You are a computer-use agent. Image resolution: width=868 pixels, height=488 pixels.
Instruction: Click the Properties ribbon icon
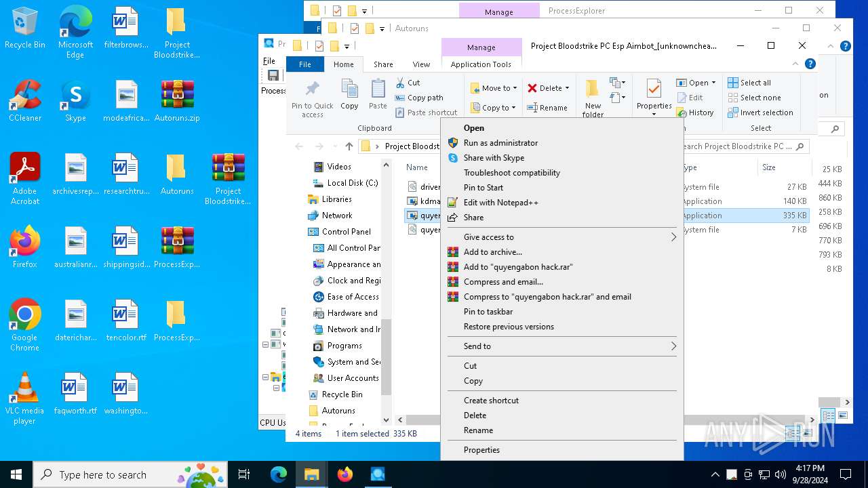(x=654, y=97)
